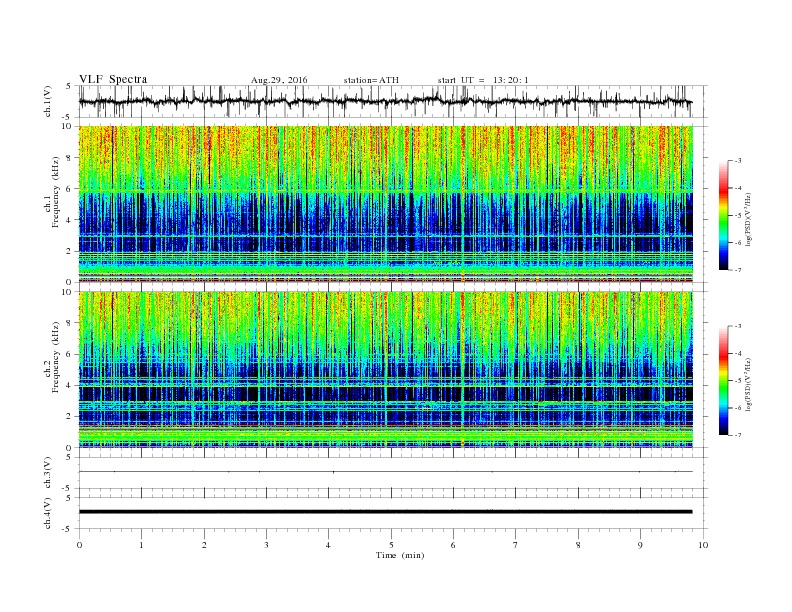Click the "4" kHz tick on the ch.2 frequency axis
The width and height of the screenshot is (792, 612).
point(70,385)
